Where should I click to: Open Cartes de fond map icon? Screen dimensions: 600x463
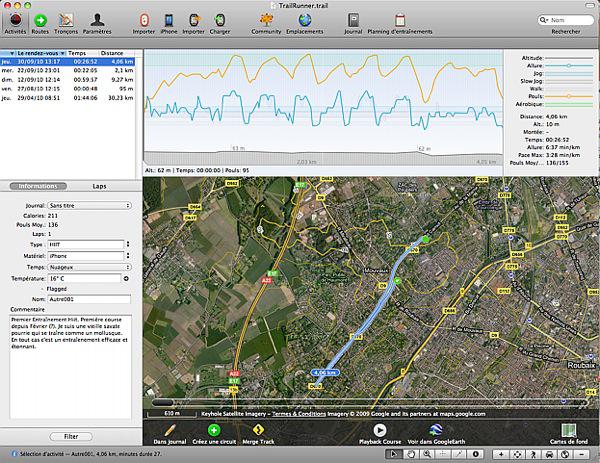pyautogui.click(x=571, y=430)
